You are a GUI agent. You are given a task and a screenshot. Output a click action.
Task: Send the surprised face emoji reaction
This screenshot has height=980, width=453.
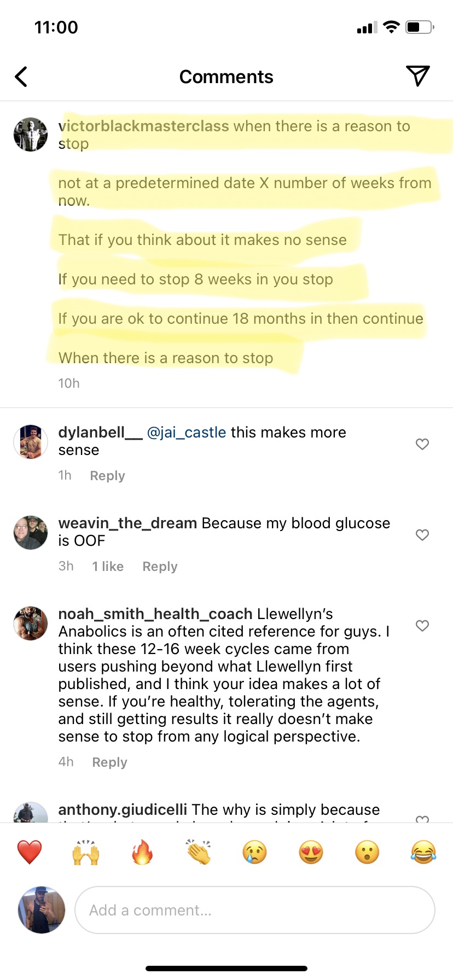click(367, 852)
